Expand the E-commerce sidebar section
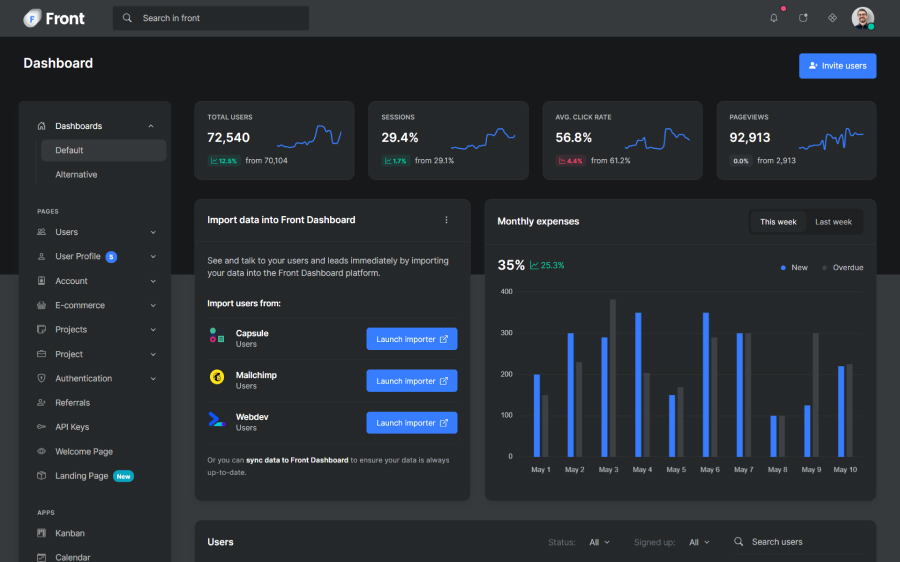 [x=95, y=305]
